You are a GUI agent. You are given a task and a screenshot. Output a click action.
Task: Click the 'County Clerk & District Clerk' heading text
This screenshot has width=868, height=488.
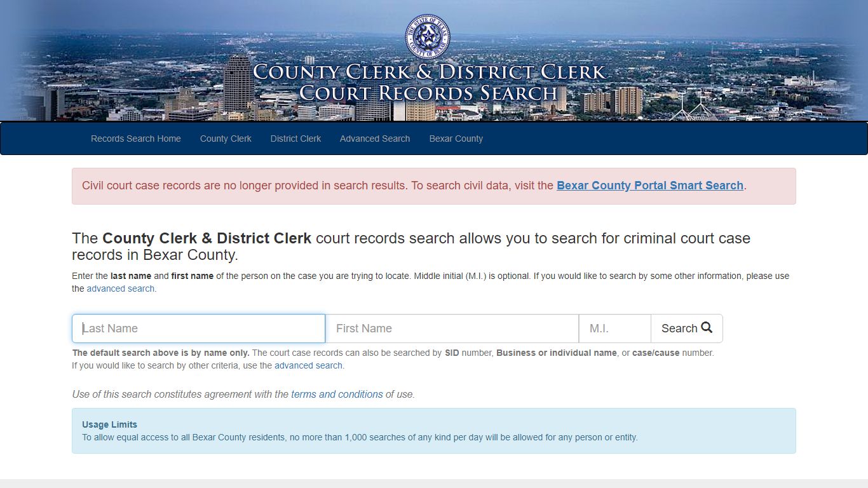click(207, 238)
